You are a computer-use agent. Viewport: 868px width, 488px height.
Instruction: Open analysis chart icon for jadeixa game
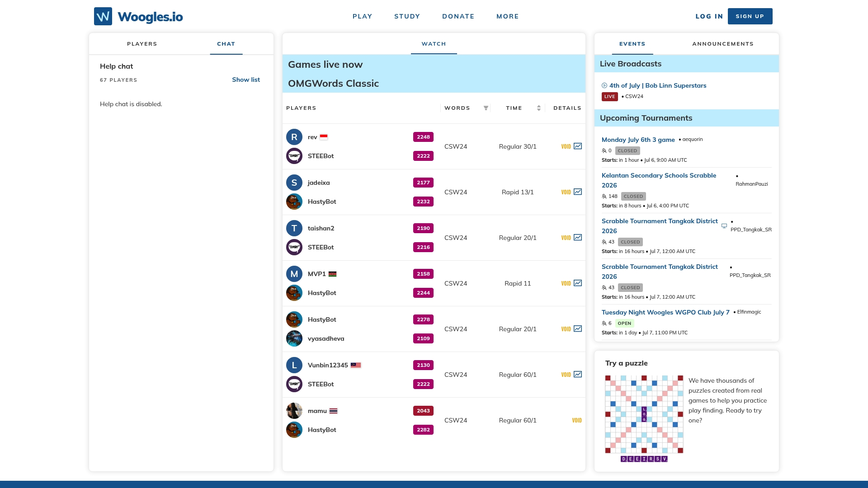click(x=578, y=192)
